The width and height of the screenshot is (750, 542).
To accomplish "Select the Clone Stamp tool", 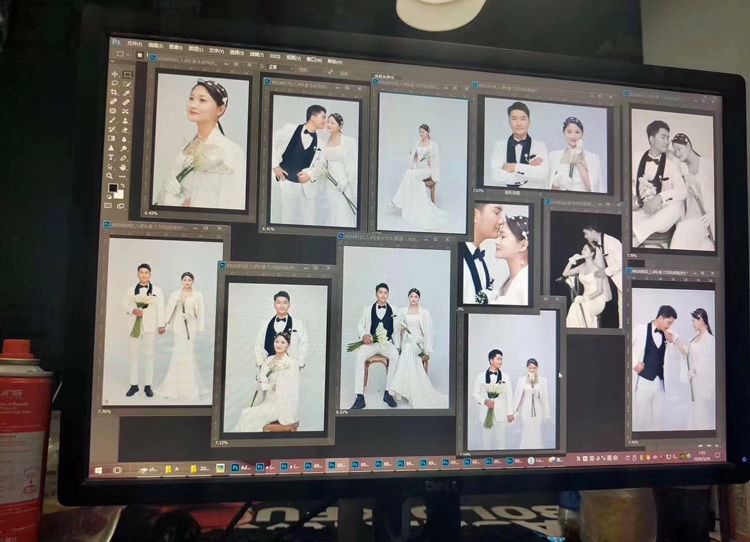I will click(125, 121).
